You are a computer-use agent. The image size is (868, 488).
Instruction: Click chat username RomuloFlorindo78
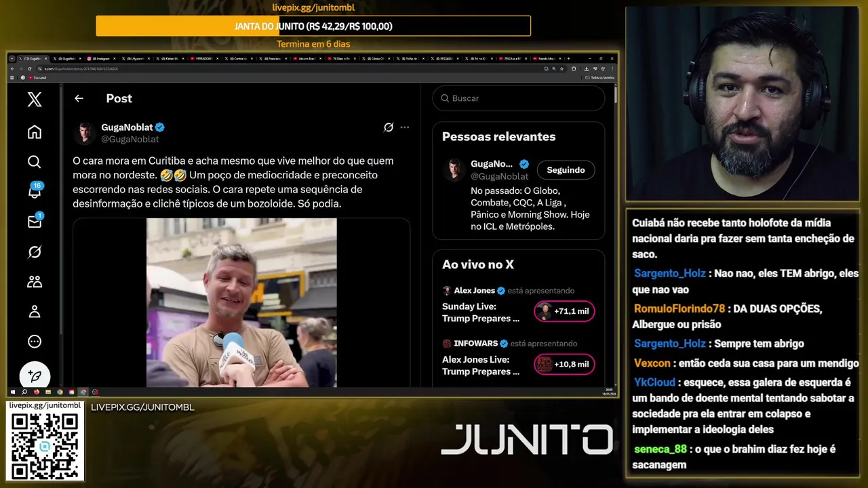coord(679,308)
